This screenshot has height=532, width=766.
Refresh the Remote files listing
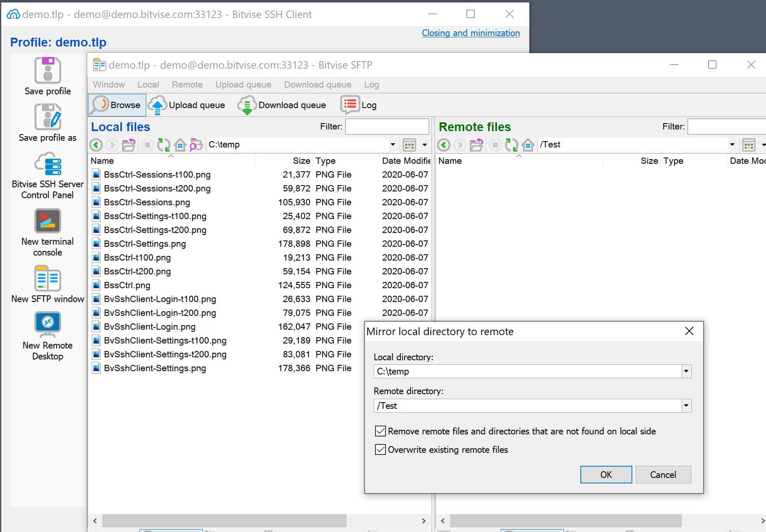tap(511, 145)
